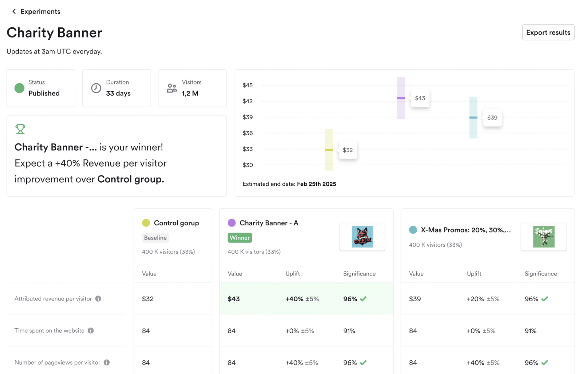Click the Export results button
The image size is (588, 374).
[548, 32]
